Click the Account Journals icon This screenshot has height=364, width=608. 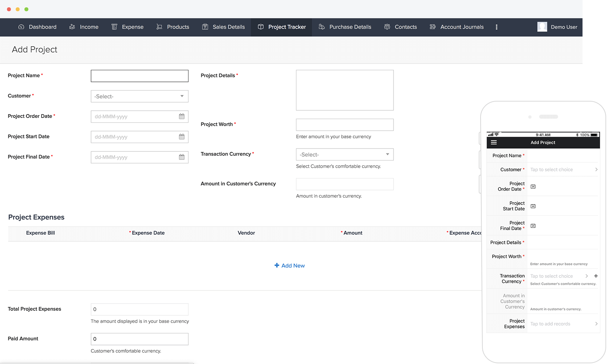pyautogui.click(x=433, y=27)
